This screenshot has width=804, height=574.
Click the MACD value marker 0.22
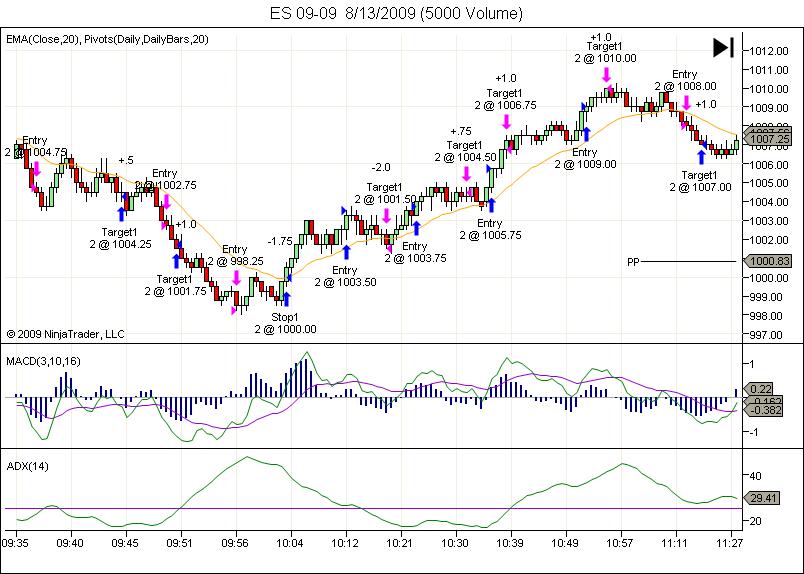[760, 389]
